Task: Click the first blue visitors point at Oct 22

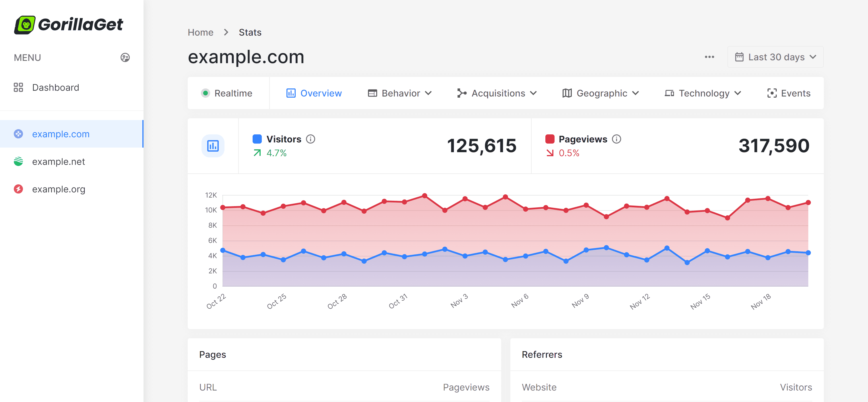Action: click(x=223, y=250)
